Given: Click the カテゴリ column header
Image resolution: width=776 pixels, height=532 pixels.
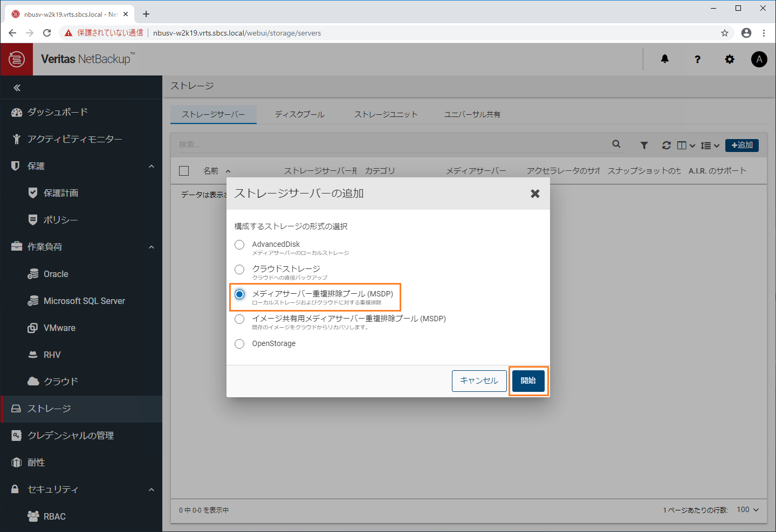Looking at the screenshot, I should (380, 171).
